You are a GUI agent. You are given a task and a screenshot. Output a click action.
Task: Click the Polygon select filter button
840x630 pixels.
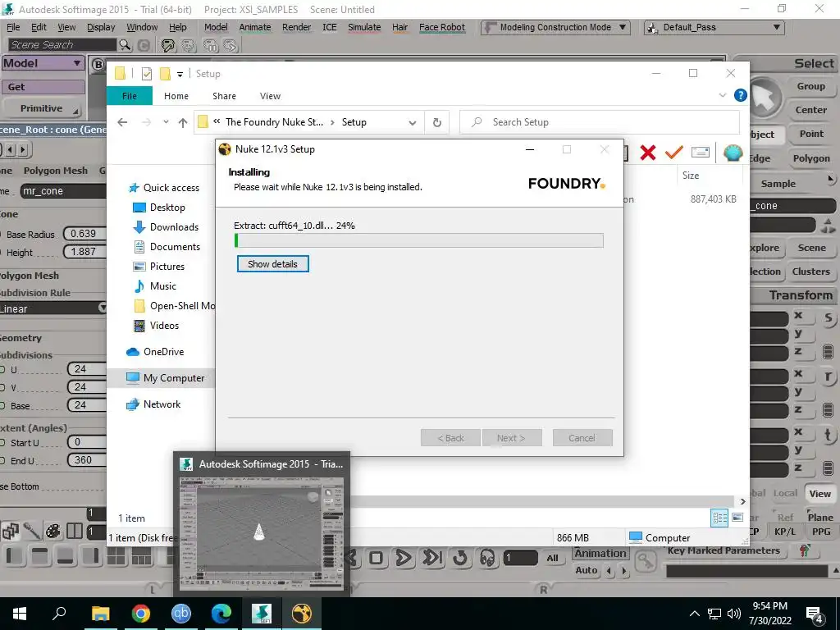[811, 158]
